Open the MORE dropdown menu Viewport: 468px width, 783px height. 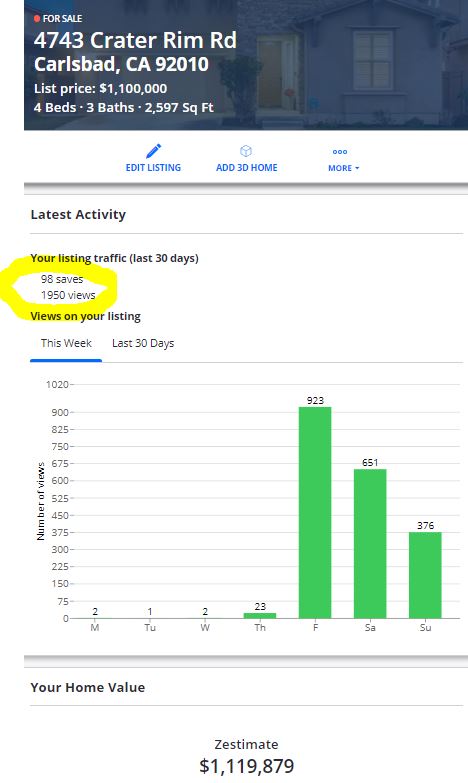(x=344, y=168)
